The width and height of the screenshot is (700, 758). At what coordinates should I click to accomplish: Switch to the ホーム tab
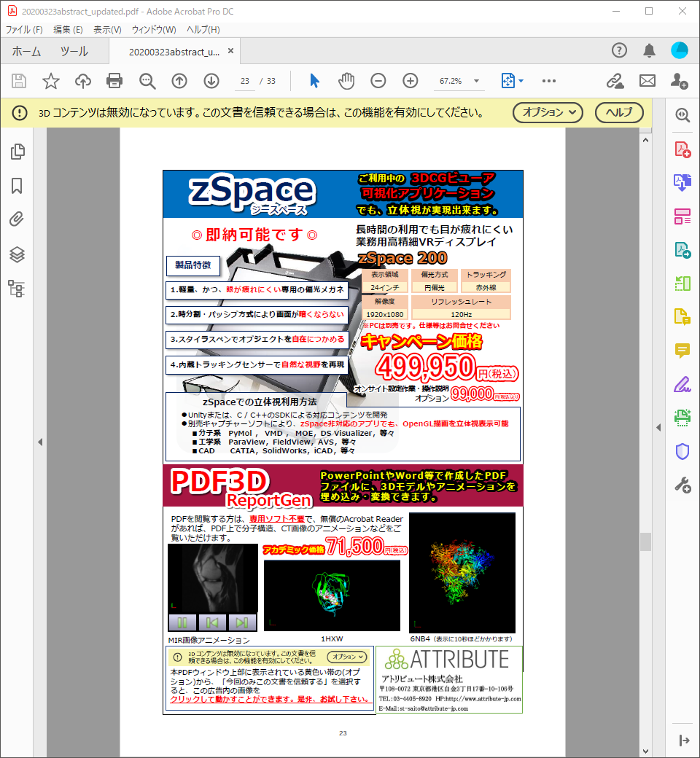click(26, 51)
